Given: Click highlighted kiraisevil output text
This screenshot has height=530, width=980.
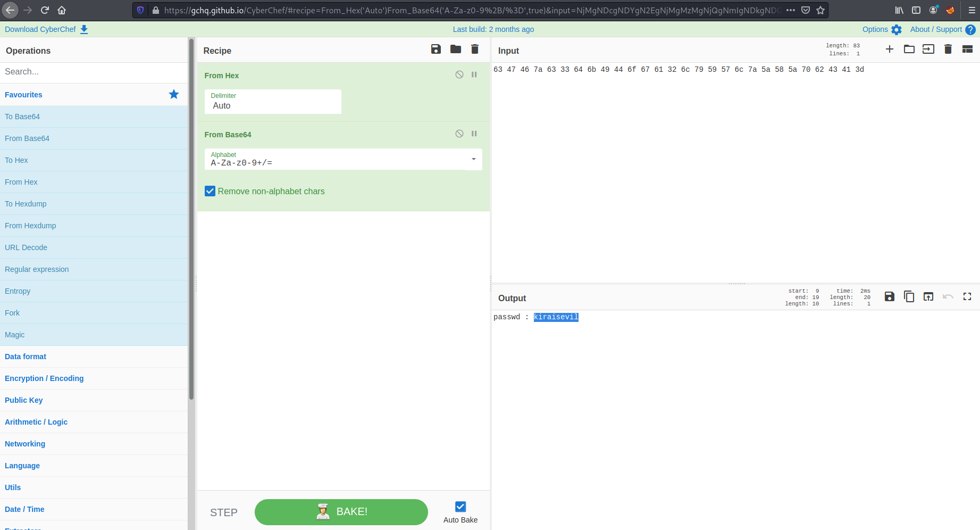Looking at the screenshot, I should point(556,317).
